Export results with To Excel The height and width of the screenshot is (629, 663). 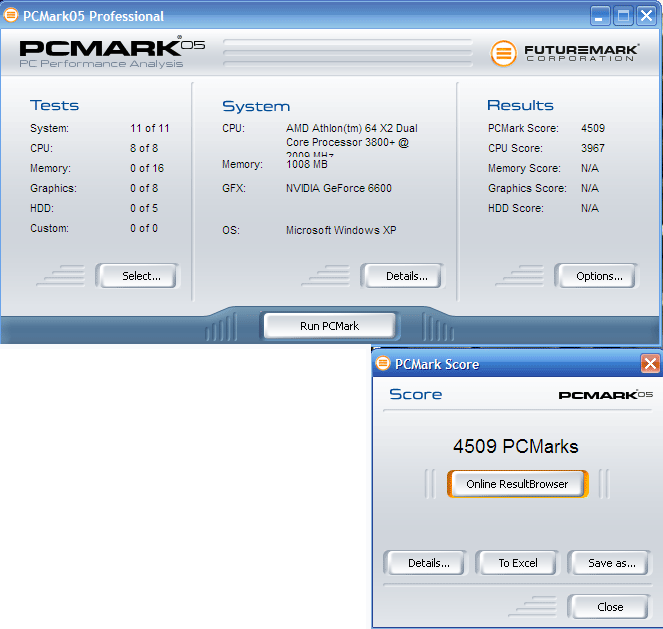coord(518,563)
